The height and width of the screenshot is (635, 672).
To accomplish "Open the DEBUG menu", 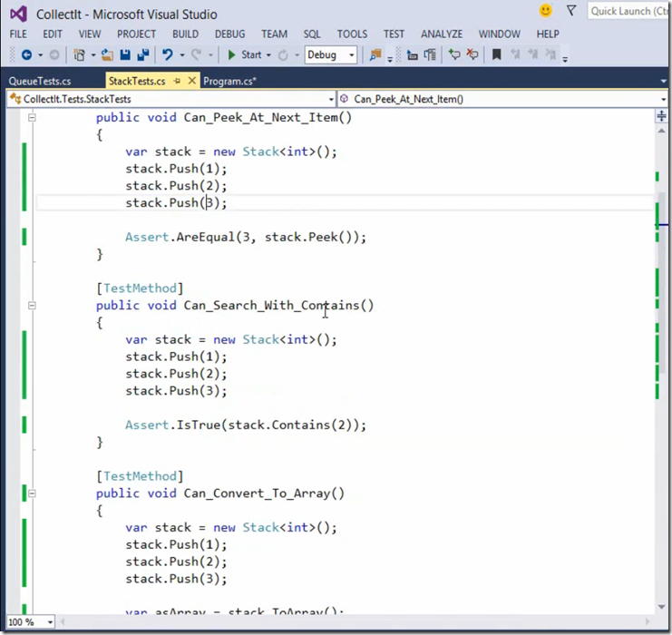I will tap(229, 34).
